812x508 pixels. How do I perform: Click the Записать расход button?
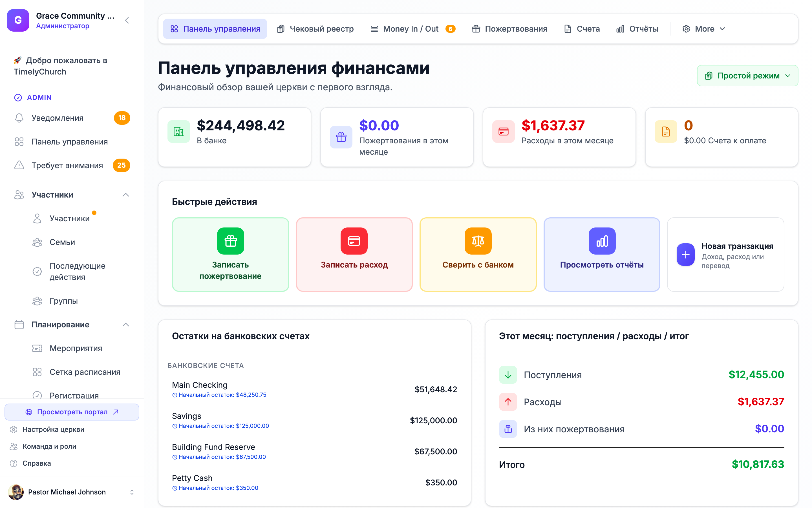coord(354,254)
